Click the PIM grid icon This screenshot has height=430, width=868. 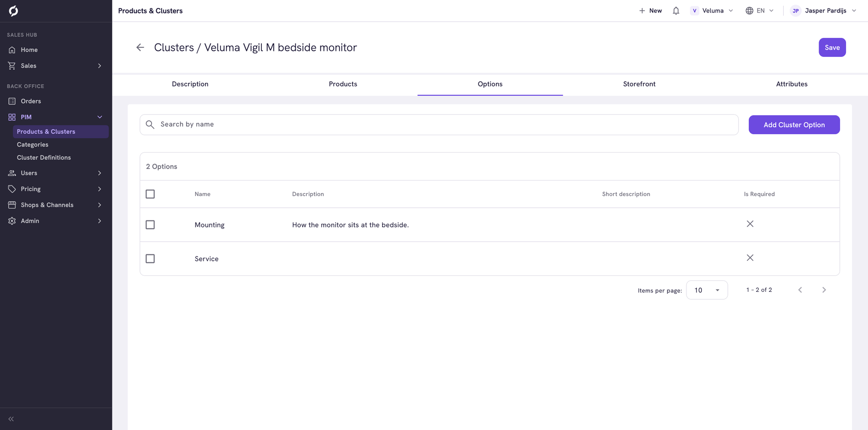tap(12, 117)
